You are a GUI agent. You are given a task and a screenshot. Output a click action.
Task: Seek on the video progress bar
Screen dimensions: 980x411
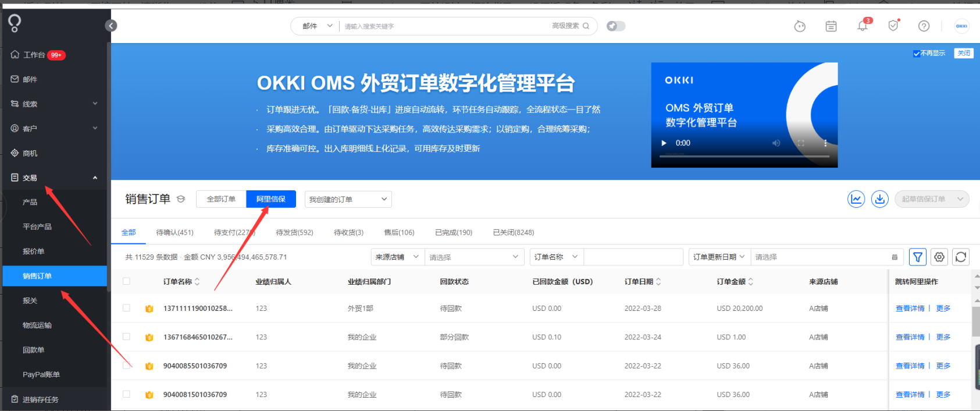tap(744, 156)
